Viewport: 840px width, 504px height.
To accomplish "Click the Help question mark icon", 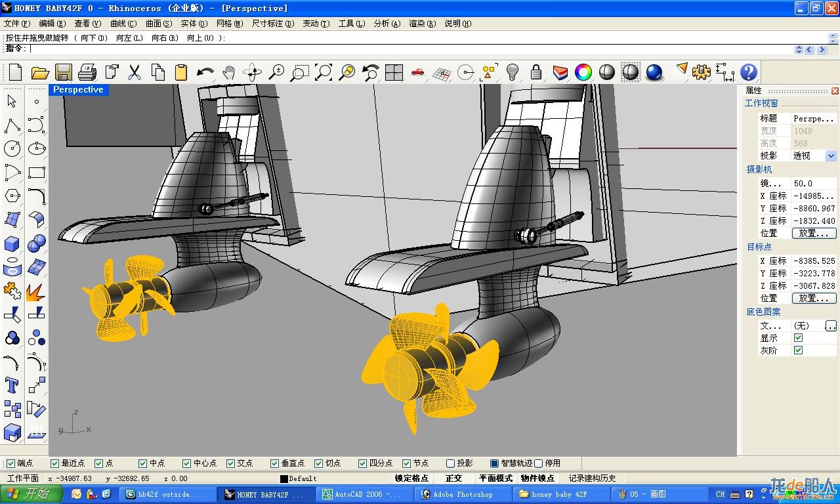I will click(748, 72).
